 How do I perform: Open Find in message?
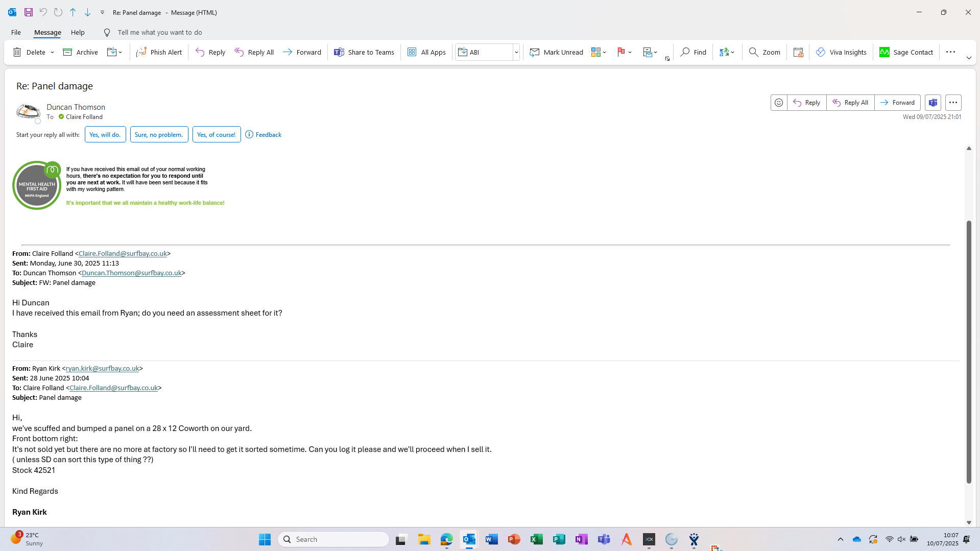pyautogui.click(x=693, y=52)
